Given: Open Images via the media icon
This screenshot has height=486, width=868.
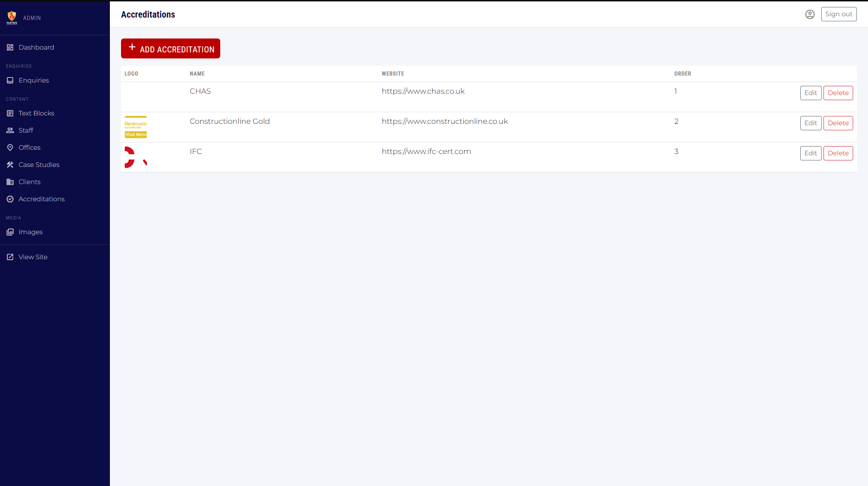Looking at the screenshot, I should (x=10, y=231).
